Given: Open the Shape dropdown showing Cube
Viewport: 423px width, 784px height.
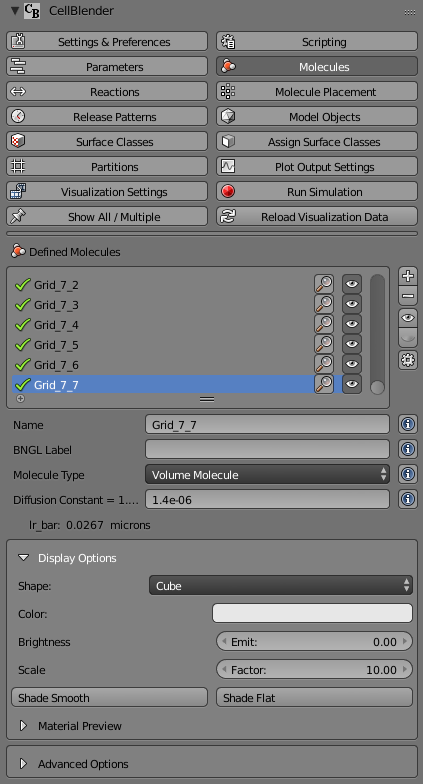Looking at the screenshot, I should point(281,586).
